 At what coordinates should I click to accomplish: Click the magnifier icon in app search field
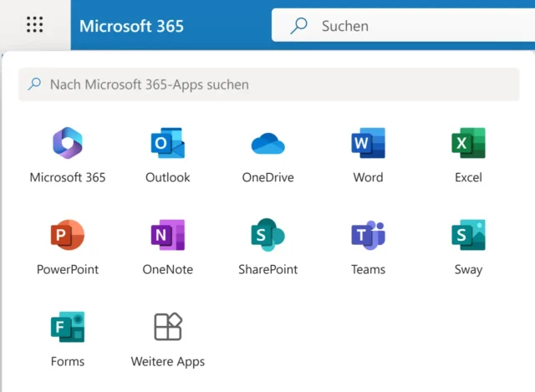(34, 84)
